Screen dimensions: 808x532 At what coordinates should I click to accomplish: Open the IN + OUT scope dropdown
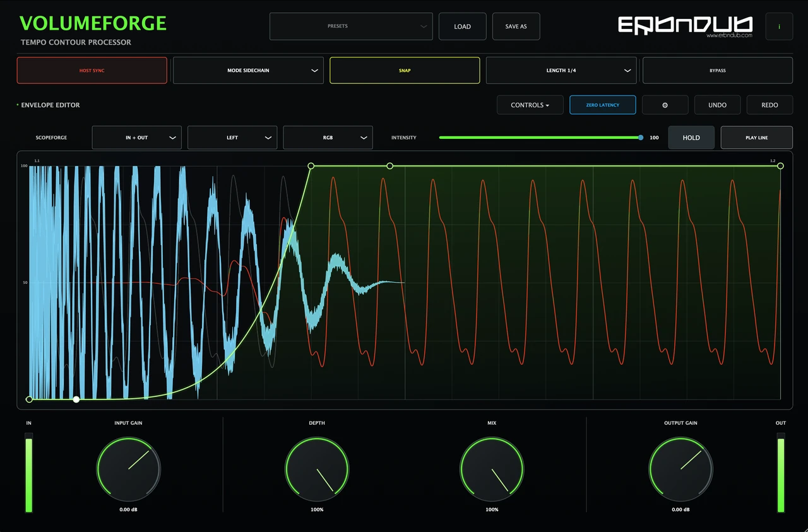(x=137, y=138)
